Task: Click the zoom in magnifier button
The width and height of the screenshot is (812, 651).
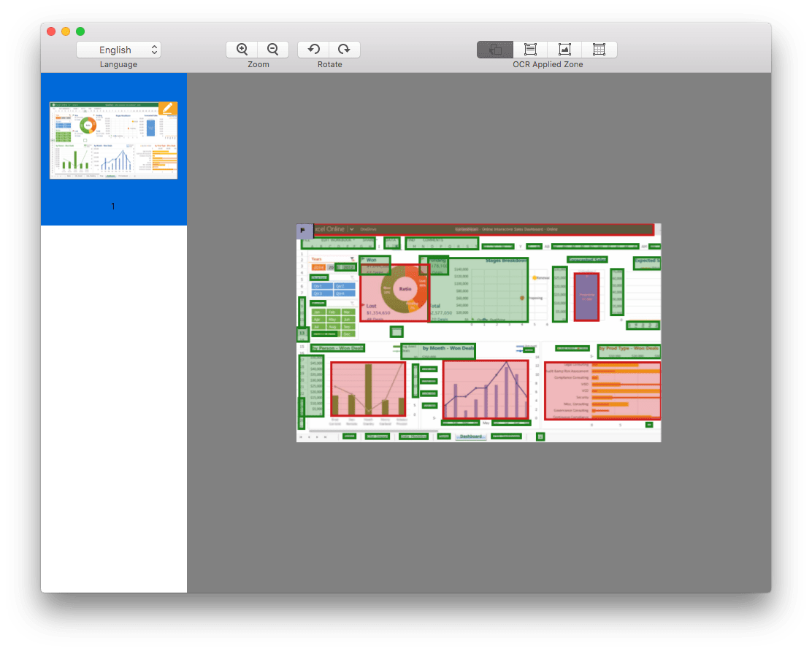Action: 242,49
